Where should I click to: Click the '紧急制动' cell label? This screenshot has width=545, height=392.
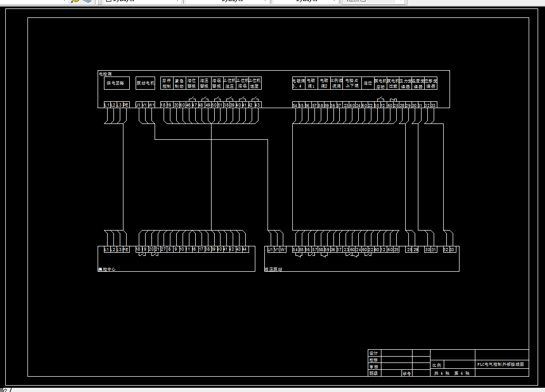[179, 83]
